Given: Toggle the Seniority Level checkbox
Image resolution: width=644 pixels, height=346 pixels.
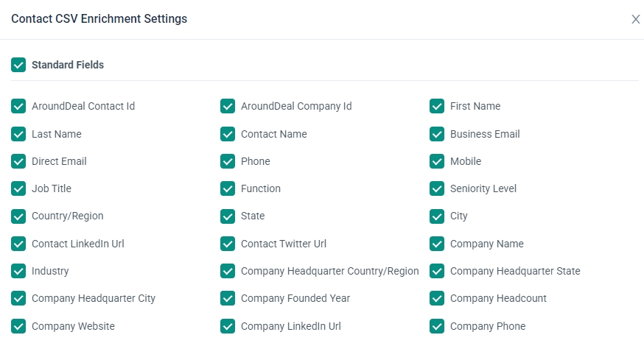Looking at the screenshot, I should click(437, 188).
